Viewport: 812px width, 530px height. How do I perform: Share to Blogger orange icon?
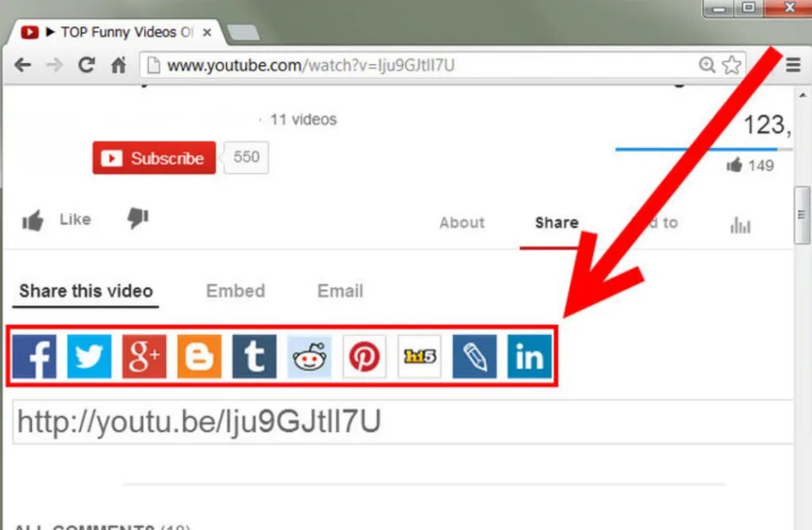(x=199, y=356)
